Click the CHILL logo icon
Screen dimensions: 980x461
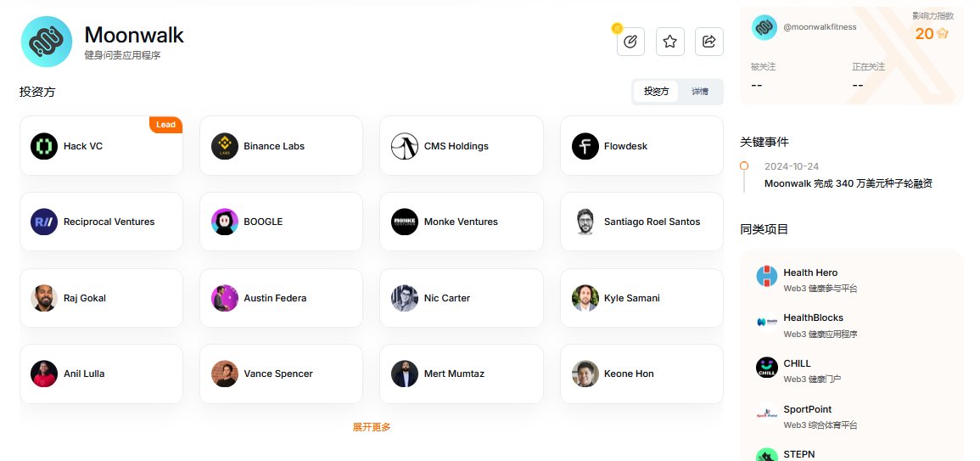767,367
